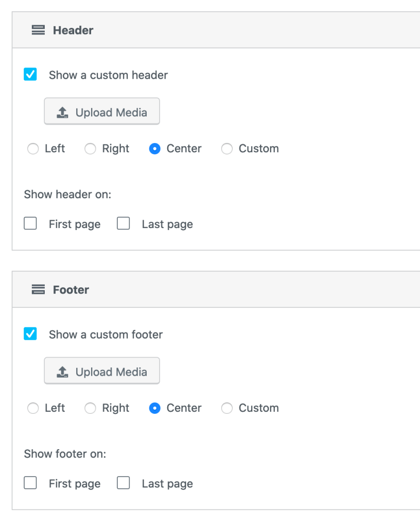Click the Header section menu lines icon

tap(38, 30)
